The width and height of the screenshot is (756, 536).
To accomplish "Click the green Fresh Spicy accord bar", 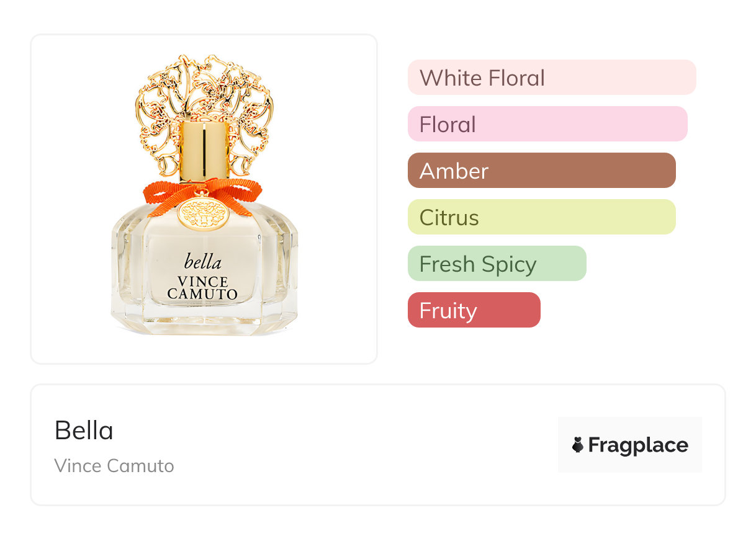I will [x=497, y=264].
